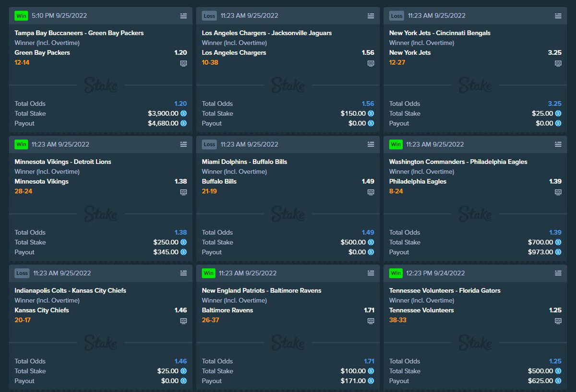Image resolution: width=576 pixels, height=392 pixels.
Task: Click the 12-27 score text
Action: pyautogui.click(x=397, y=62)
